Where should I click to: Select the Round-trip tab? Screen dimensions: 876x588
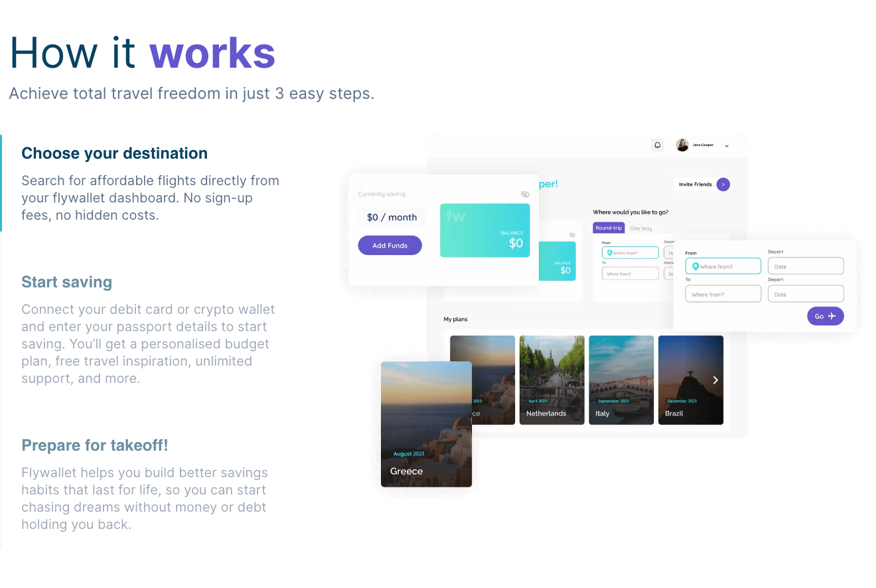pyautogui.click(x=609, y=228)
